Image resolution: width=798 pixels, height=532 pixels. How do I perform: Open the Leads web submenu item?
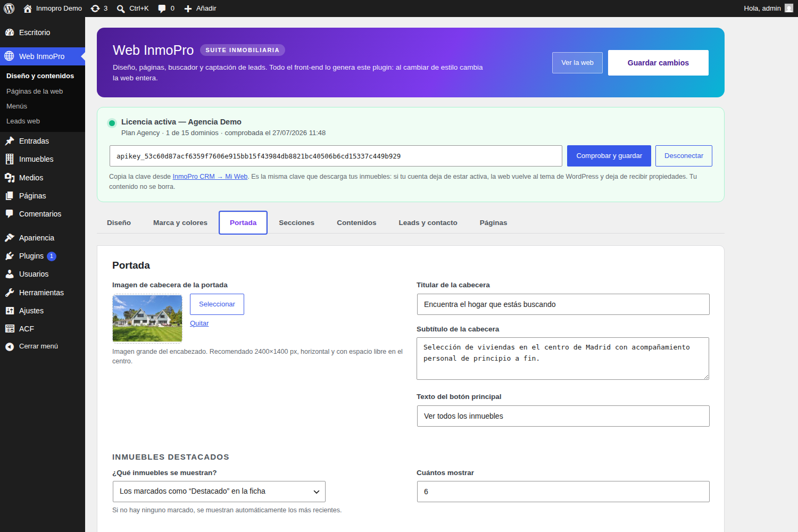[x=23, y=121]
